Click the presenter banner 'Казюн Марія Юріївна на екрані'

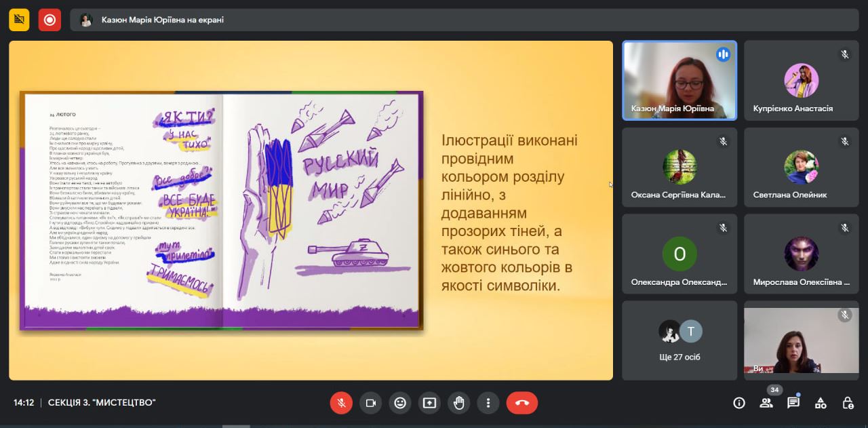click(163, 20)
